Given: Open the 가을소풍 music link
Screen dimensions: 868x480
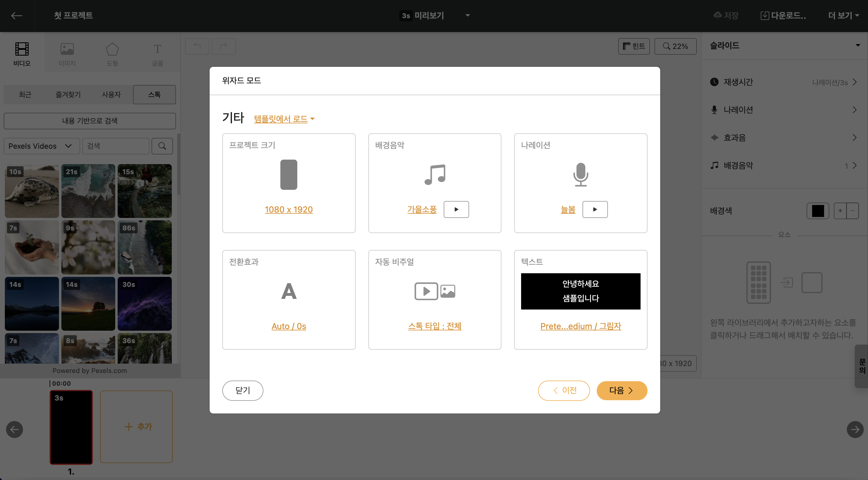Looking at the screenshot, I should (422, 209).
